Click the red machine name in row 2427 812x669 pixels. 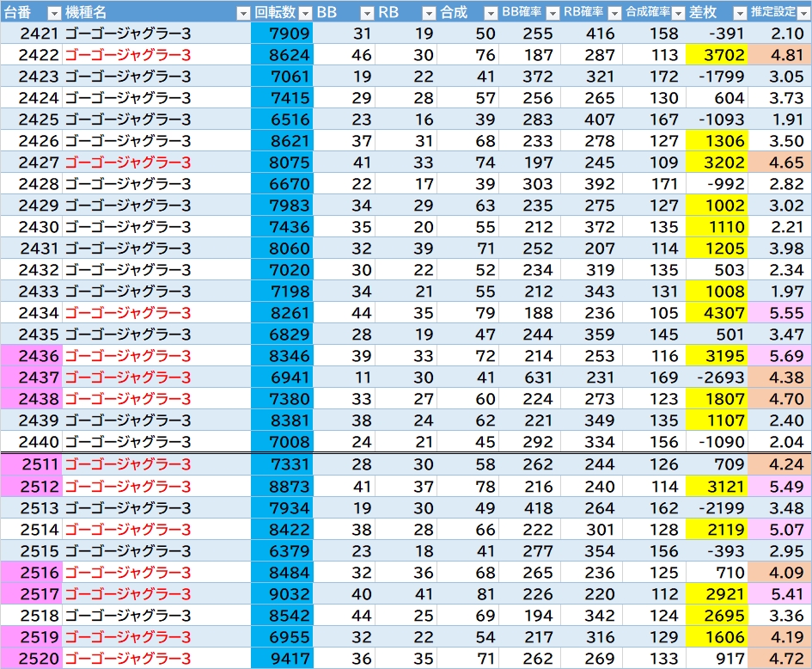pyautogui.click(x=128, y=163)
